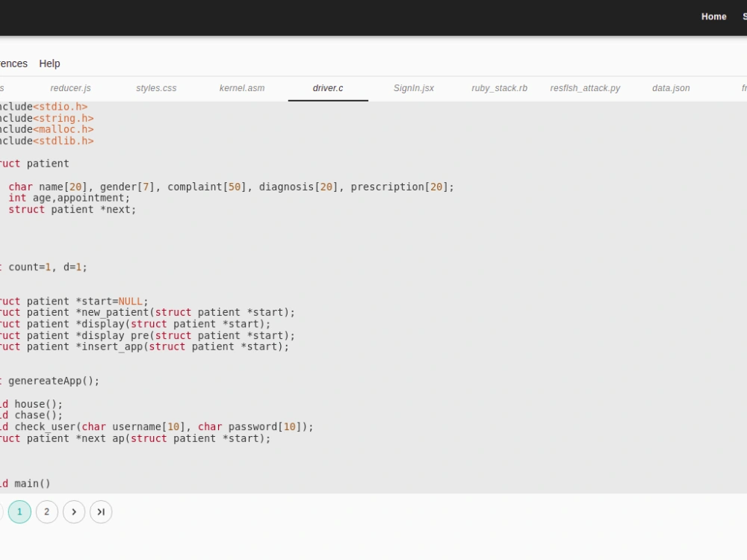
Task: Click the 'patient' struct name text
Action: point(48,164)
